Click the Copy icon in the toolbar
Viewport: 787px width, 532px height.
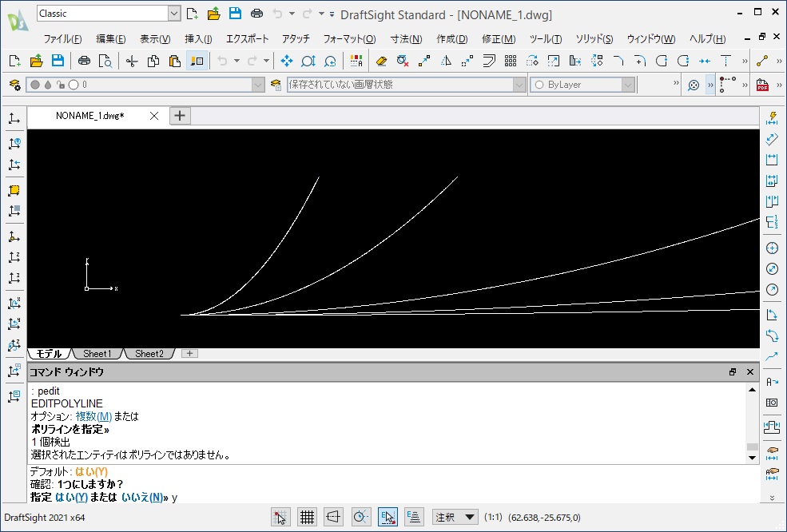click(x=153, y=62)
